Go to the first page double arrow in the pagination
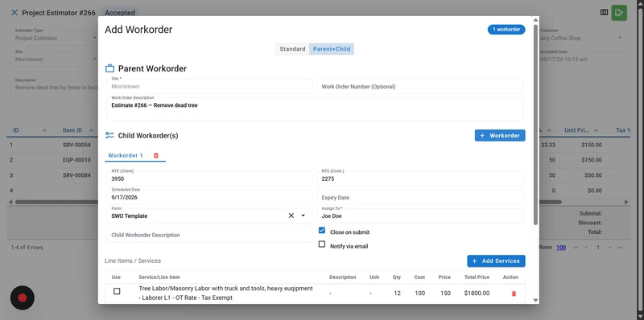Image resolution: width=644 pixels, height=320 pixels. point(576,248)
